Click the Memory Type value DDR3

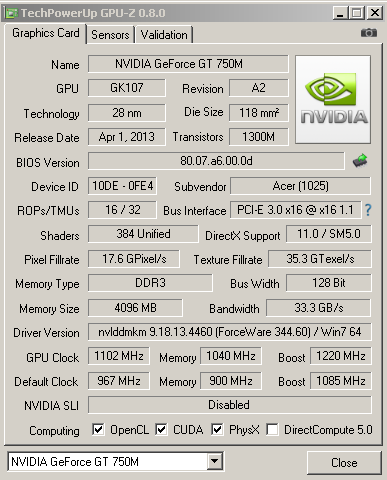coord(150,283)
